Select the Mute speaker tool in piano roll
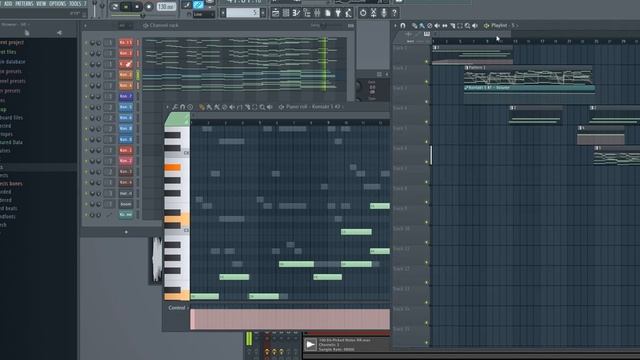 (x=232, y=107)
